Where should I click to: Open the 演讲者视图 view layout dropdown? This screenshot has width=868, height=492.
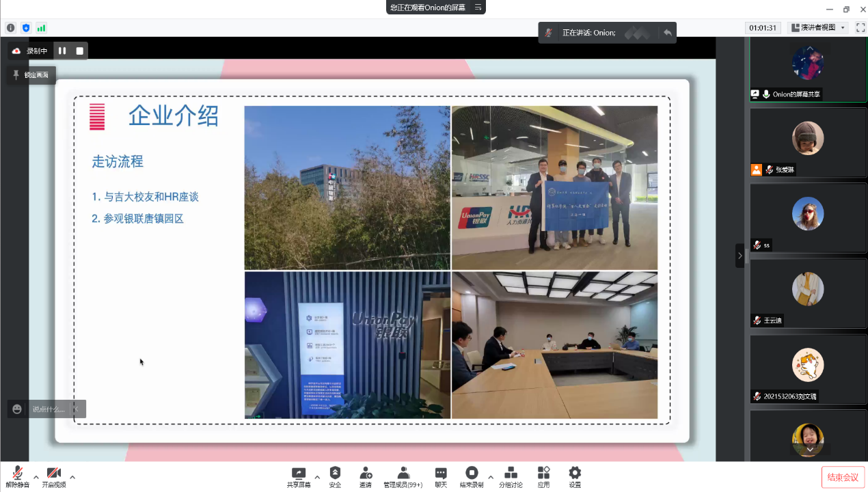click(818, 28)
